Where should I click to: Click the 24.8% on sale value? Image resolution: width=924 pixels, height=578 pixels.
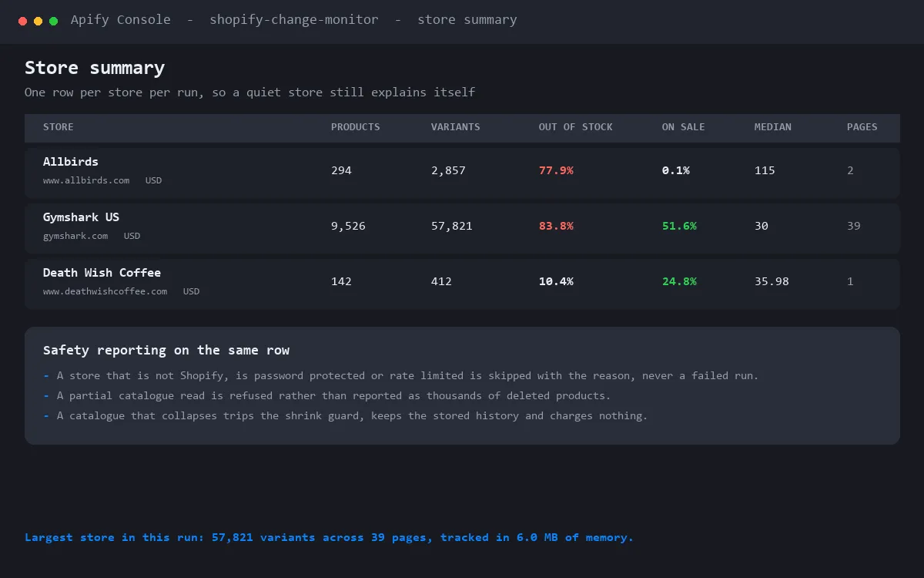click(x=679, y=281)
